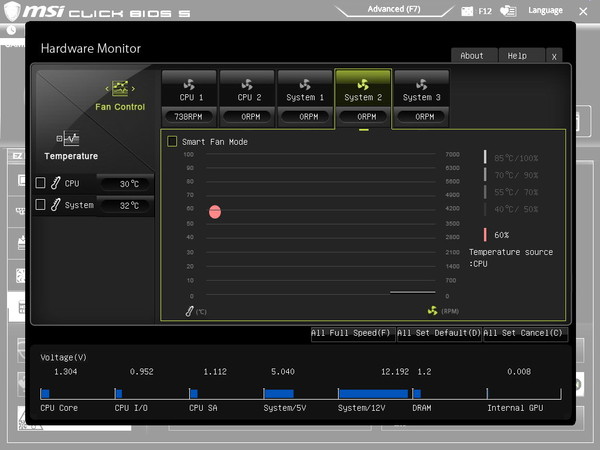This screenshot has height=450, width=600.
Task: Click the MSI Click BIOS 5 logo
Action: (97, 11)
